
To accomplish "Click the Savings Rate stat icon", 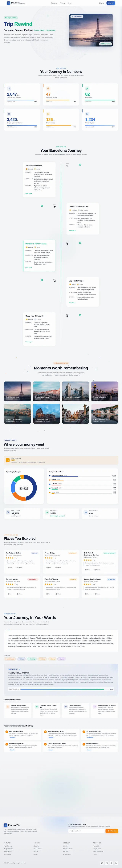I will tap(86, 512).
